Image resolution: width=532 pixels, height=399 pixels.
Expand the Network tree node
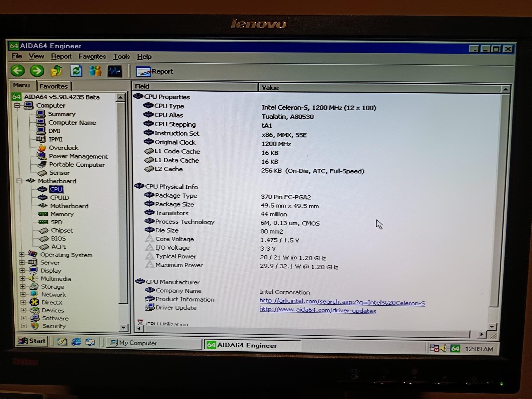(x=23, y=294)
